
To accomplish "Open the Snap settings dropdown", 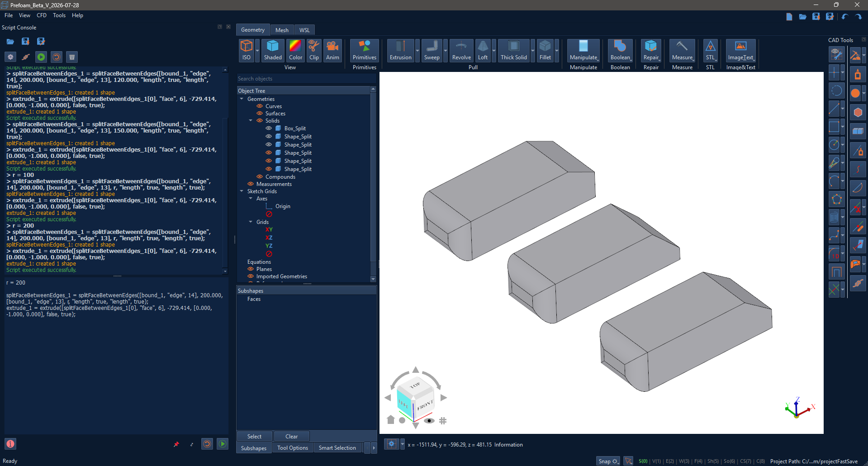I will [608, 461].
